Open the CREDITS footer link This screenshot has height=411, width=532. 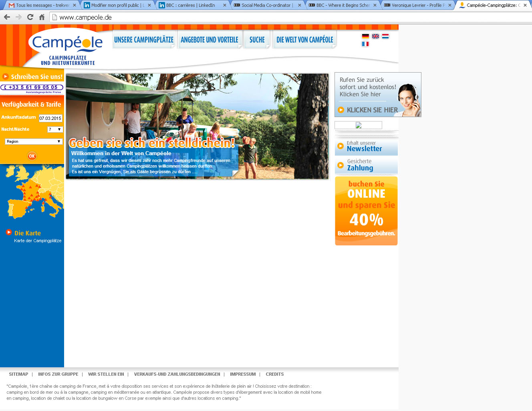275,374
